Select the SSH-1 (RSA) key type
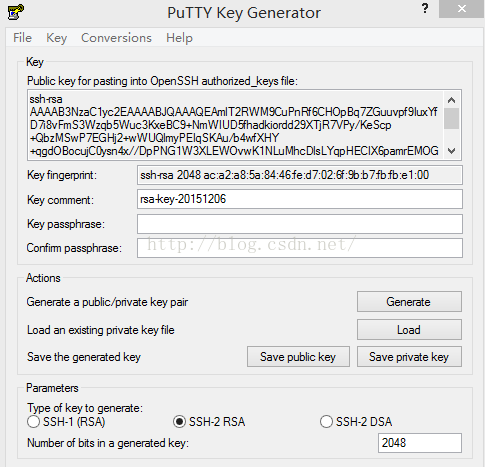The image size is (485, 467). pos(33,422)
